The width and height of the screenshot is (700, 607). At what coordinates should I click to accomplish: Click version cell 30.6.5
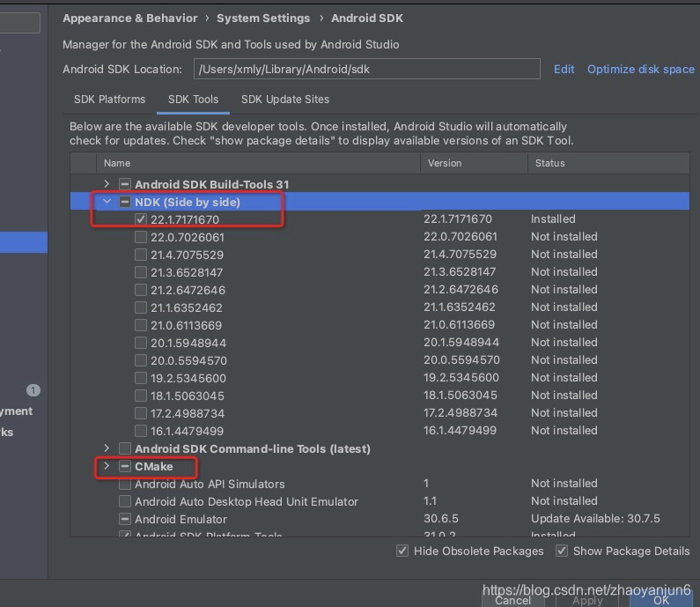coord(440,519)
